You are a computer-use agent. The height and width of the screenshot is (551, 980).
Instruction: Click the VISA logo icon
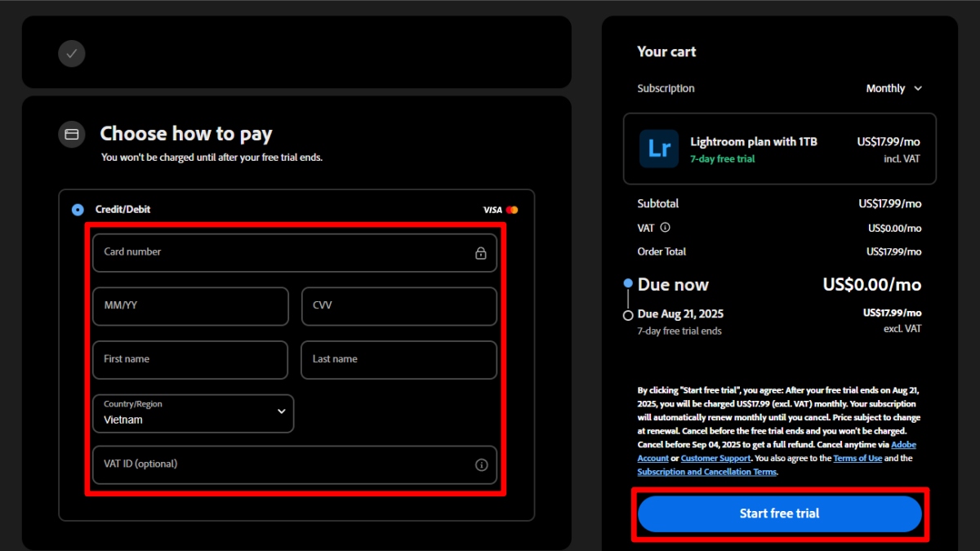492,210
